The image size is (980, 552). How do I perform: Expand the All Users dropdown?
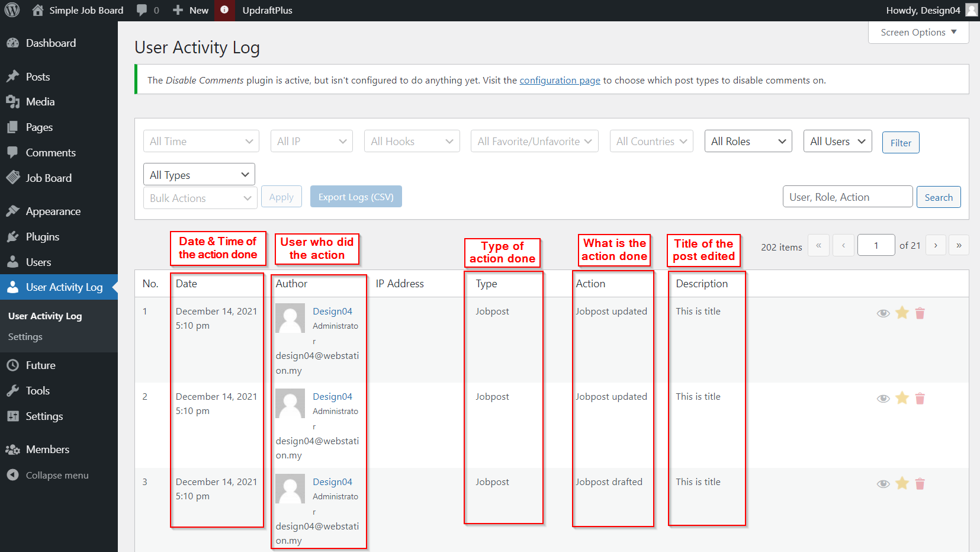[837, 141]
